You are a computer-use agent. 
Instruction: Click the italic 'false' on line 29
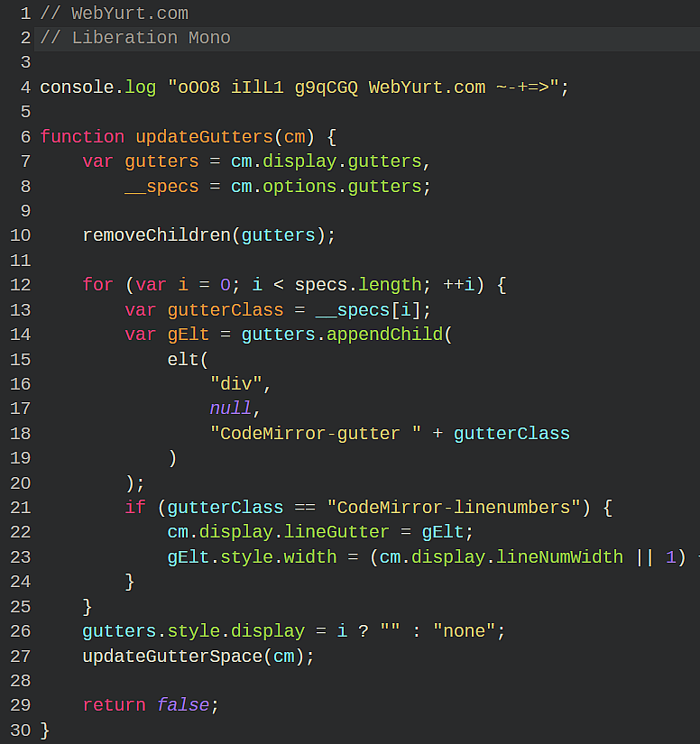click(183, 705)
